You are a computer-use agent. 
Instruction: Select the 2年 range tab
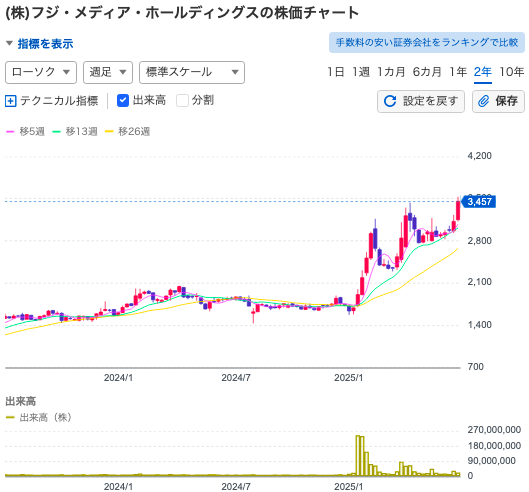pos(482,72)
